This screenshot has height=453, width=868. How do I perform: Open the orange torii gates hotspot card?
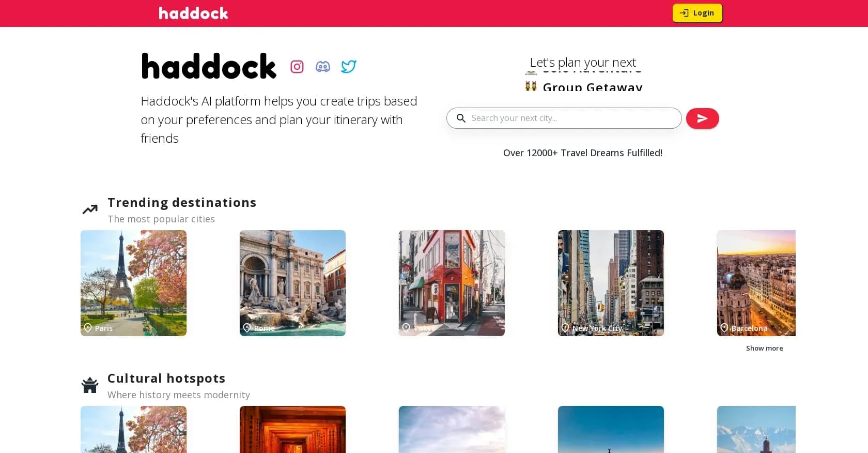[x=292, y=429]
